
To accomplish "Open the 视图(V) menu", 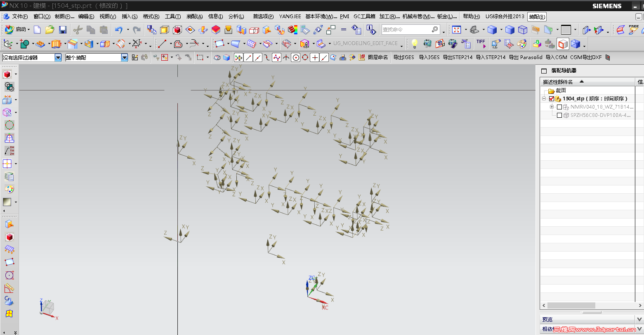I will pos(108,17).
